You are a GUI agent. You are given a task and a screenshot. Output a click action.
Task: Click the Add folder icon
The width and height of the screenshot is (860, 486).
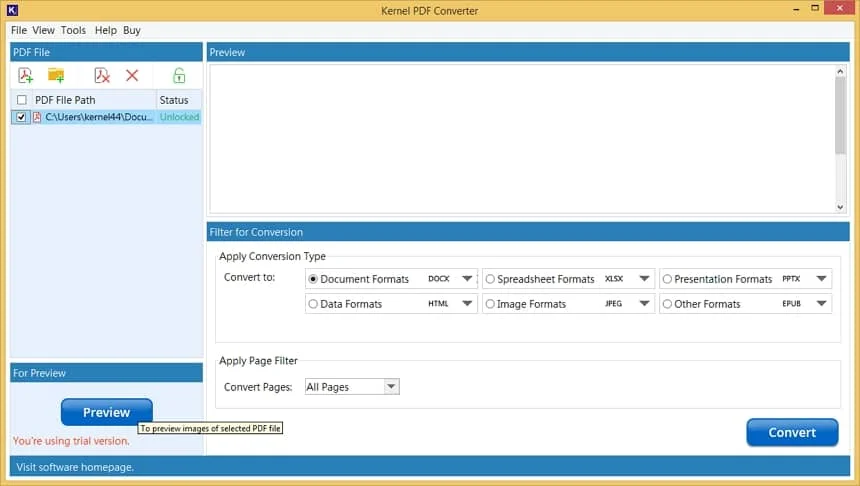tap(56, 76)
